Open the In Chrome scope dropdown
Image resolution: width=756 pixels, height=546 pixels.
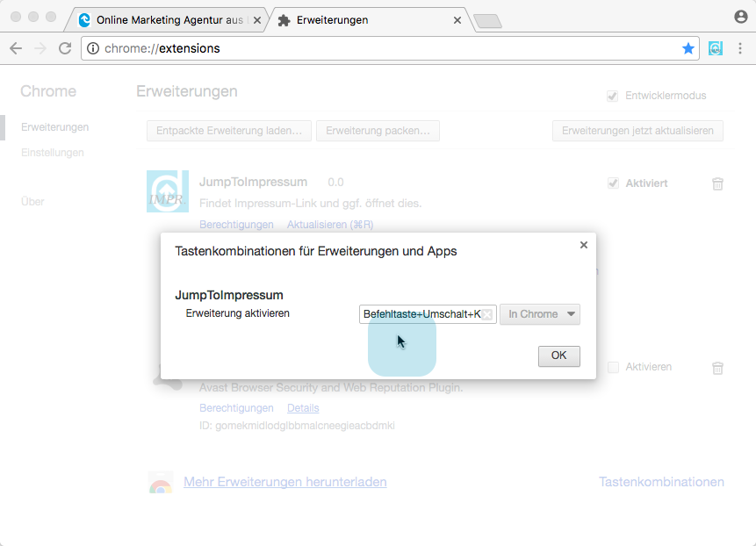pos(539,314)
